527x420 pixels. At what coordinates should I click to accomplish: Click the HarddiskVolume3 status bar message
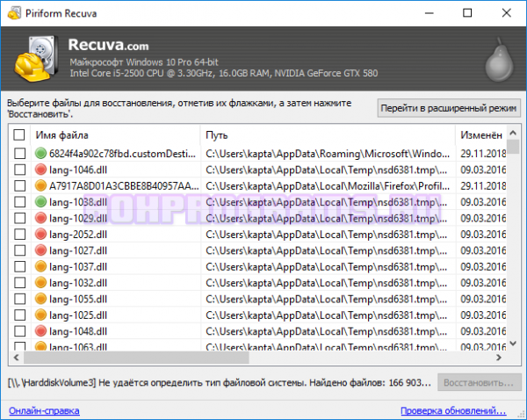click(x=219, y=383)
